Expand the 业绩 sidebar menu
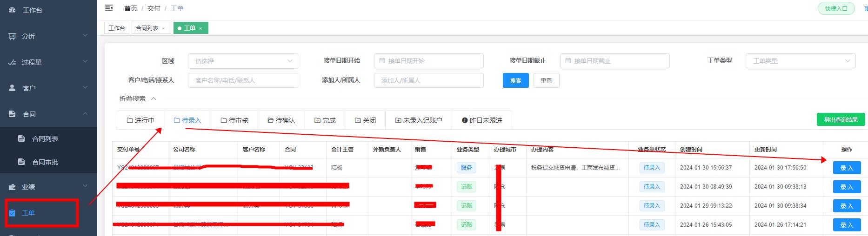The width and height of the screenshot is (868, 236). tap(85, 186)
